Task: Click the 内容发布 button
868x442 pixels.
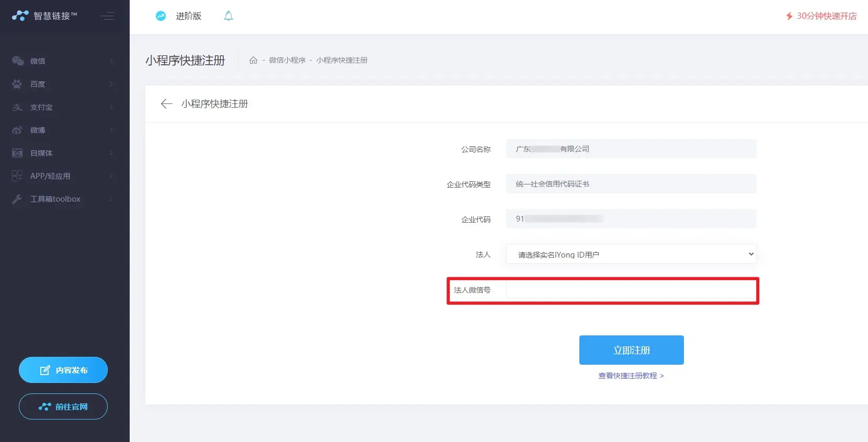Action: 63,370
